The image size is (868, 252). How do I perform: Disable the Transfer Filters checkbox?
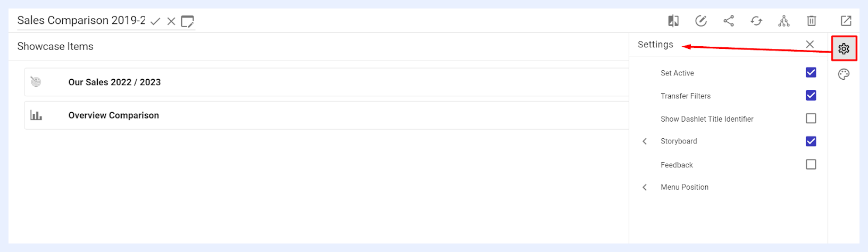811,95
